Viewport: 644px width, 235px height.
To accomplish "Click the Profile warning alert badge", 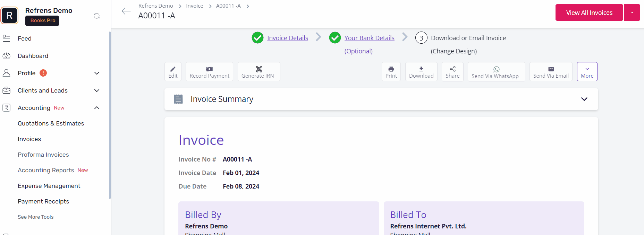I will pyautogui.click(x=43, y=73).
